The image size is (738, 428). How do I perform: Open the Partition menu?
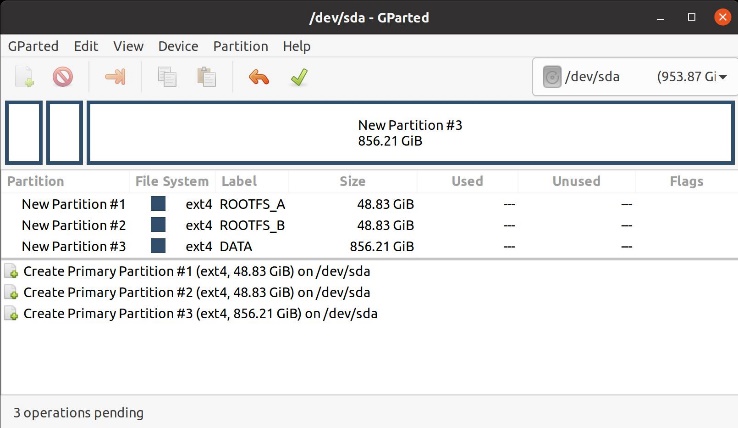pyautogui.click(x=241, y=46)
